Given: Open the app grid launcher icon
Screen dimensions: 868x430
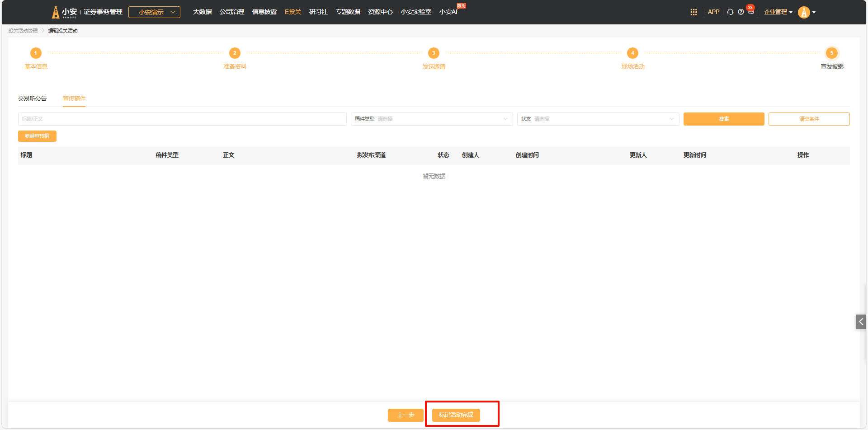Looking at the screenshot, I should (693, 12).
